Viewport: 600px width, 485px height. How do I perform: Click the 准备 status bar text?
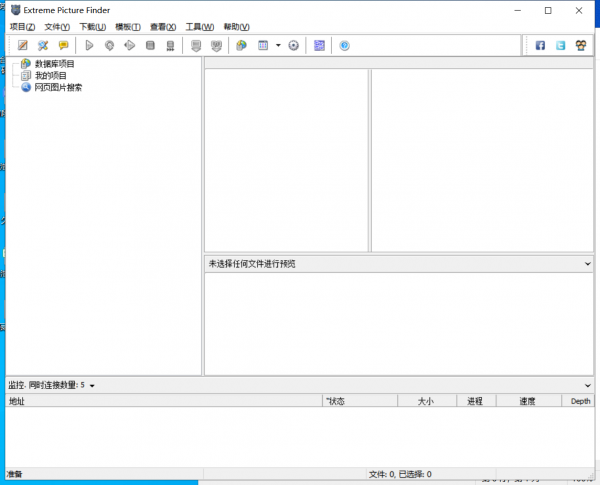tap(14, 474)
